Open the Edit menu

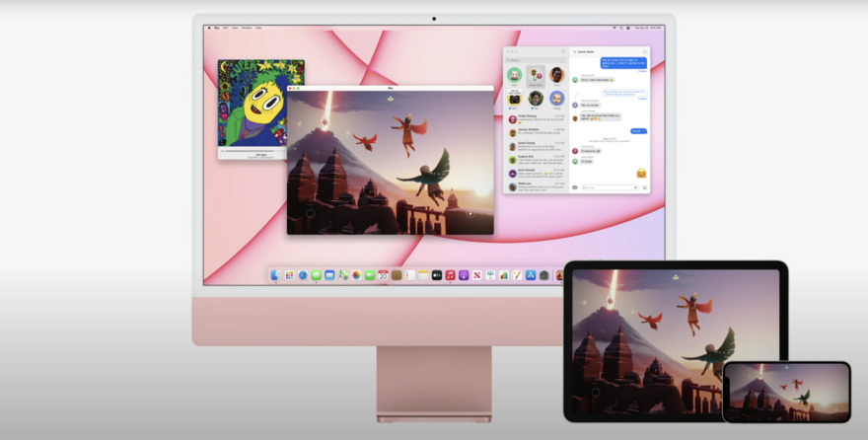[x=225, y=28]
